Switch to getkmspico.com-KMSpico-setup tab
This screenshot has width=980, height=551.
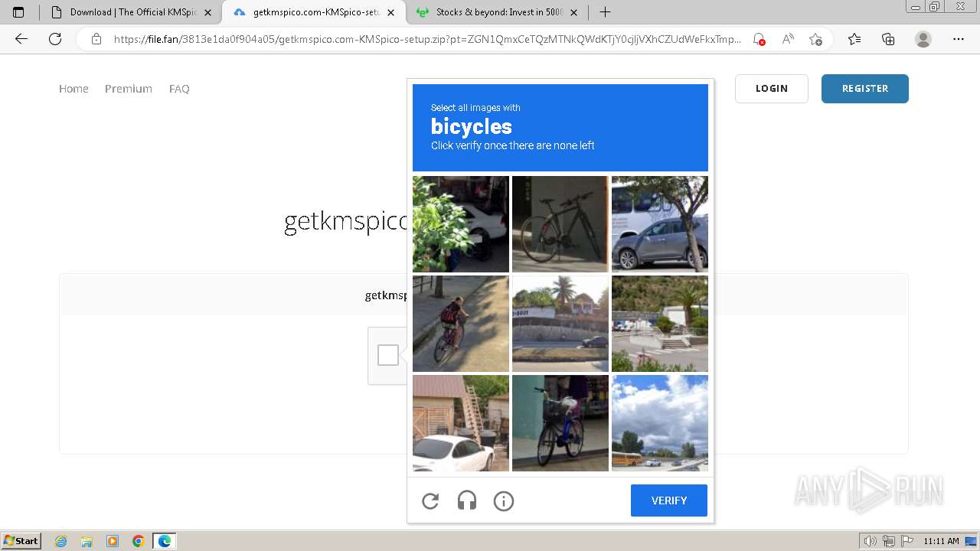[x=313, y=12]
